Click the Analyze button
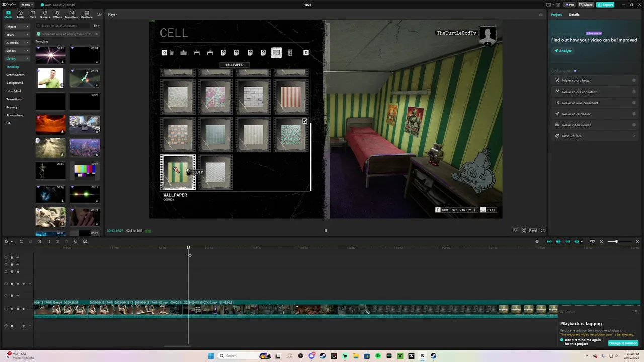 pyautogui.click(x=563, y=51)
